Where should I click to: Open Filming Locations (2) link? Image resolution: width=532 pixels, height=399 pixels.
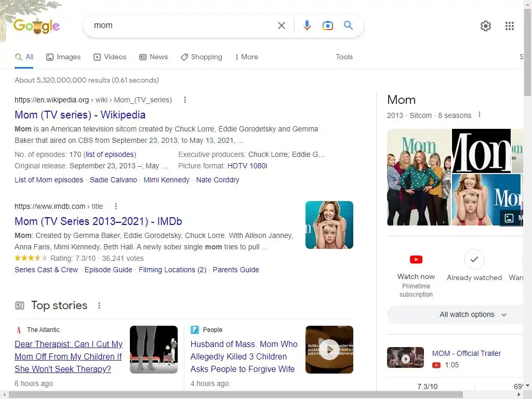tap(172, 270)
